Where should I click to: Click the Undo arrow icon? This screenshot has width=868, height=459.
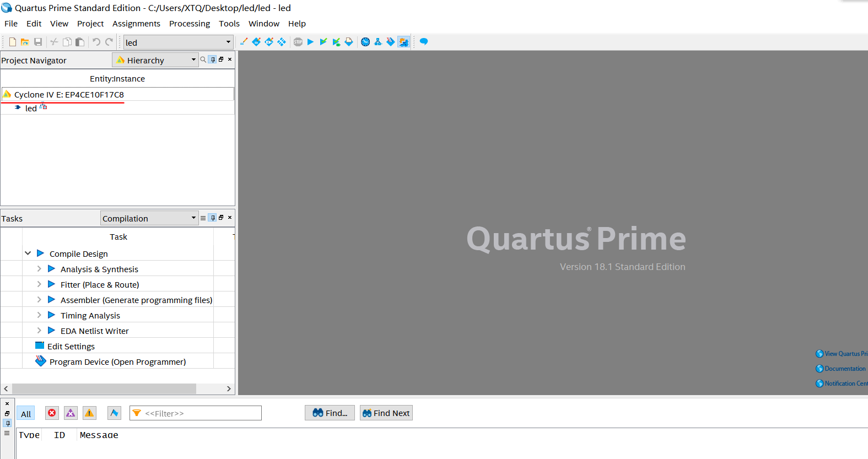[x=96, y=42]
